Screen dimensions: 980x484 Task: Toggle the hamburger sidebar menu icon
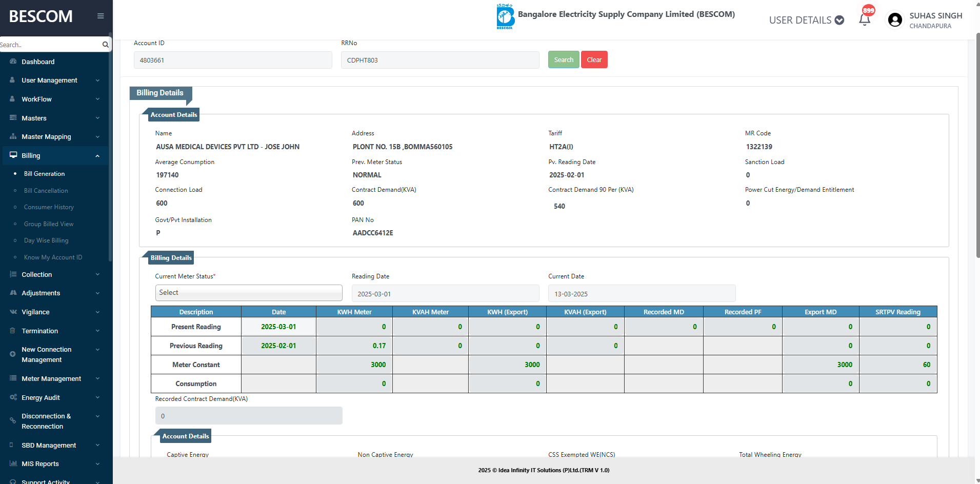click(101, 16)
